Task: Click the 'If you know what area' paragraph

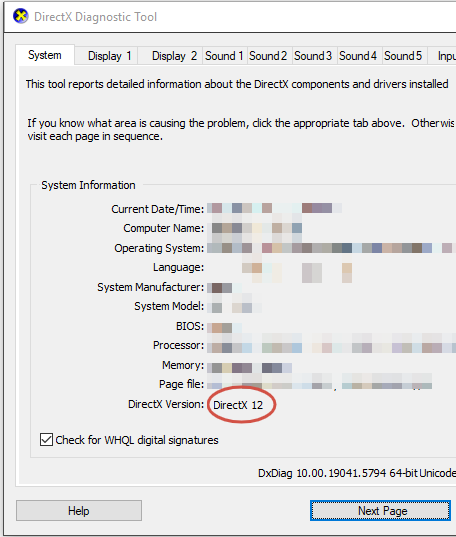Action: 241,130
